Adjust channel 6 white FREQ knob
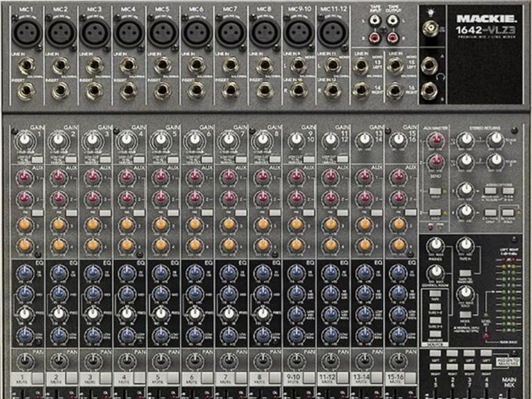 coord(195,314)
